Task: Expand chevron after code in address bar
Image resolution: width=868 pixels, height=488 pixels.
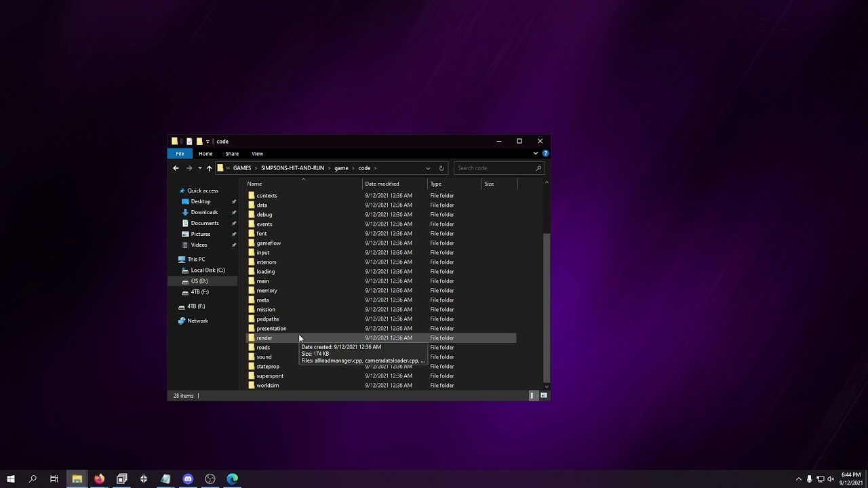Action: coord(375,168)
